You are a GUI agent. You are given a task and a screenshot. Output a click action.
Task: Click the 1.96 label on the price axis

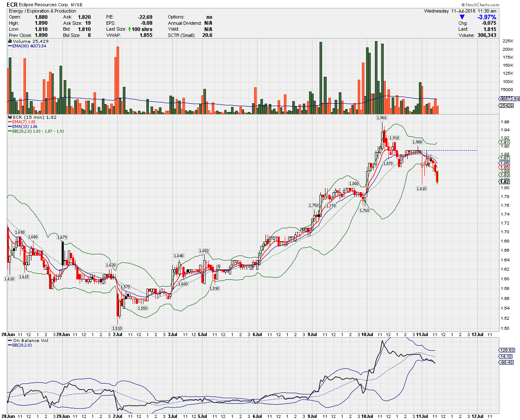(x=506, y=122)
